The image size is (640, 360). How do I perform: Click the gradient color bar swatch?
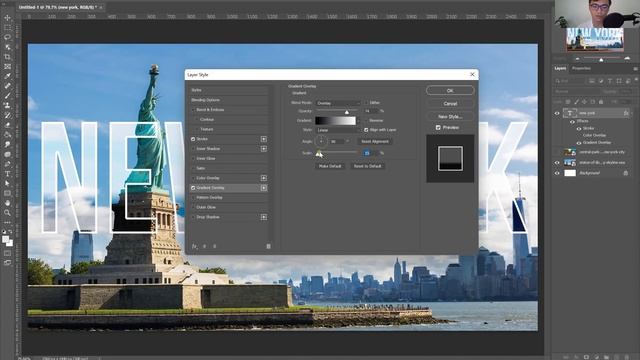336,120
